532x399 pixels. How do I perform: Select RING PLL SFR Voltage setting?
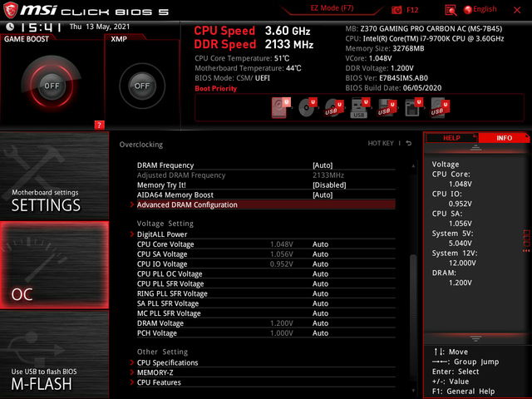point(266,293)
